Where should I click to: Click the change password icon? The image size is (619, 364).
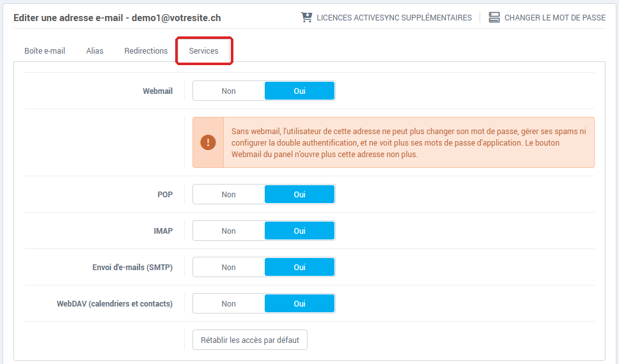494,17
